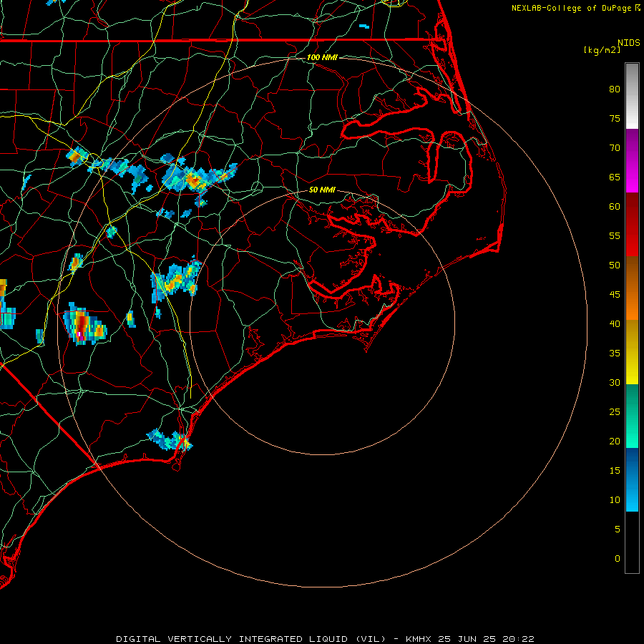
Task: Pick the white-gray top segment of the color bar
Action: coord(632,96)
